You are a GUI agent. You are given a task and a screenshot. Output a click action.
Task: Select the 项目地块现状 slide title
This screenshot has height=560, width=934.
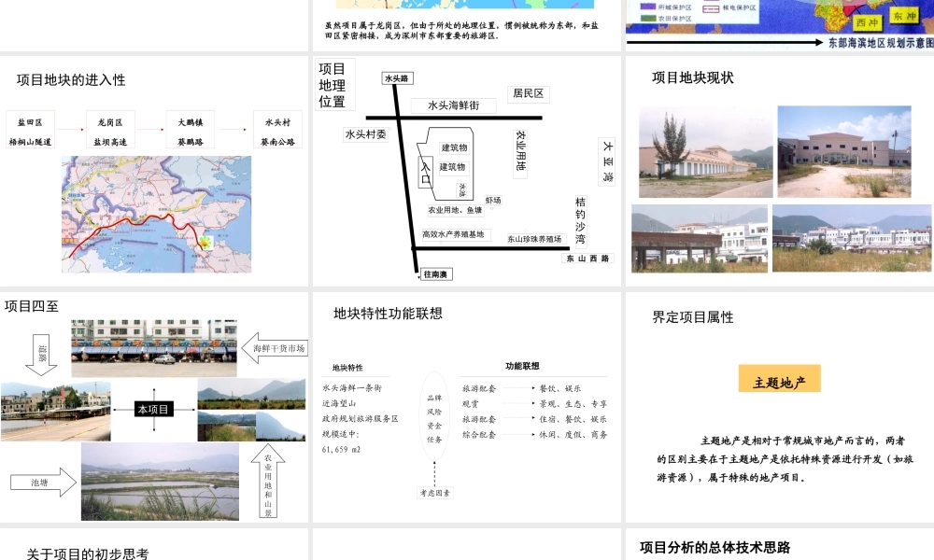coord(693,78)
